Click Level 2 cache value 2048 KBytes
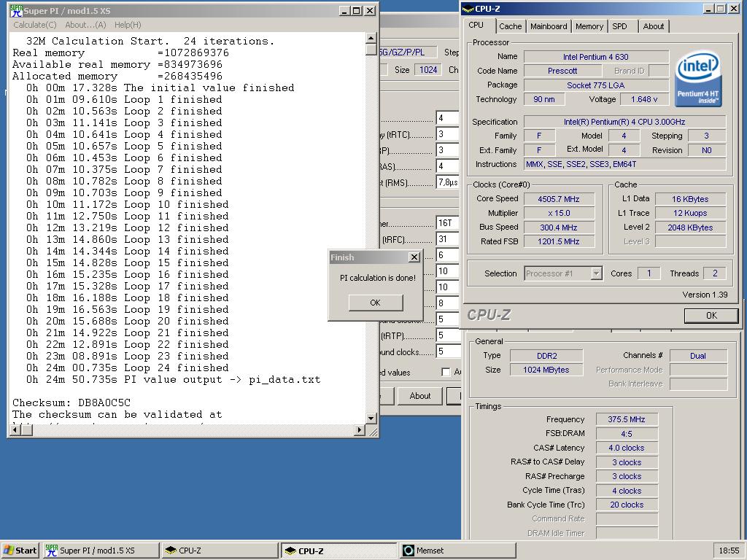 pyautogui.click(x=690, y=227)
